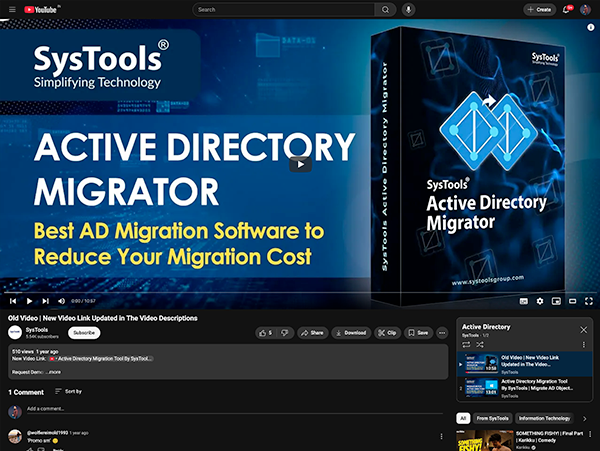
Task: Open options for the SOMETHING FISHY video
Action: click(x=590, y=434)
